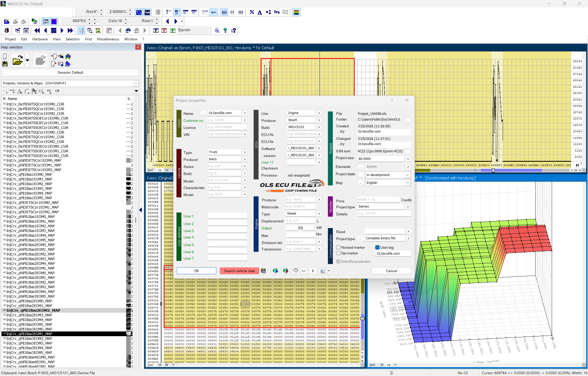The width and height of the screenshot is (588, 376).
Task: Toggle the Noread marker checkbox
Action: 338,247
